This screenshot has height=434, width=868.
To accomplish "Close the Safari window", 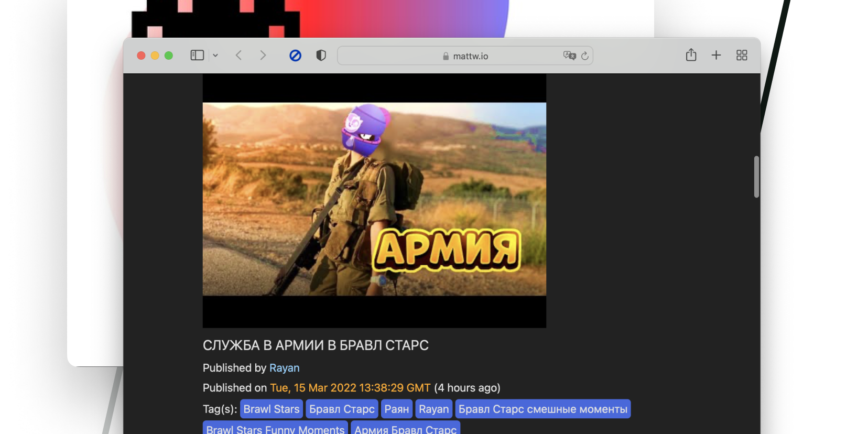I will (x=141, y=56).
